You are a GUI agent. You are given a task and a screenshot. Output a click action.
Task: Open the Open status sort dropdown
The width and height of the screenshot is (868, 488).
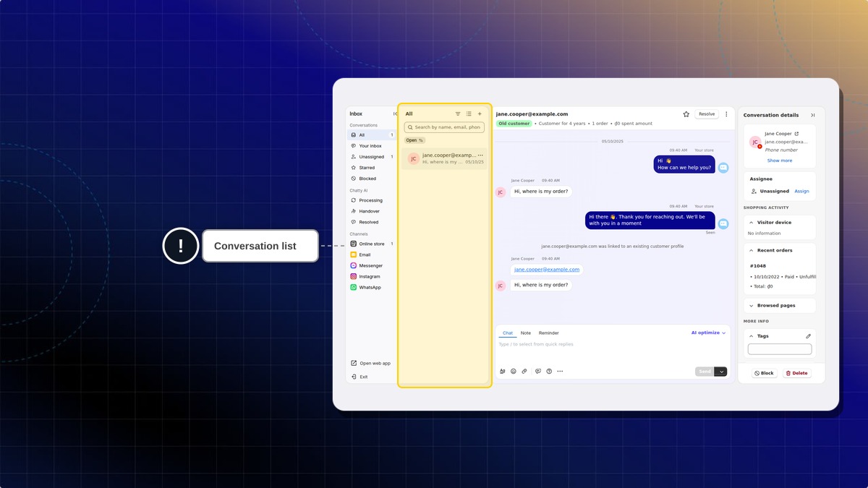pos(414,140)
